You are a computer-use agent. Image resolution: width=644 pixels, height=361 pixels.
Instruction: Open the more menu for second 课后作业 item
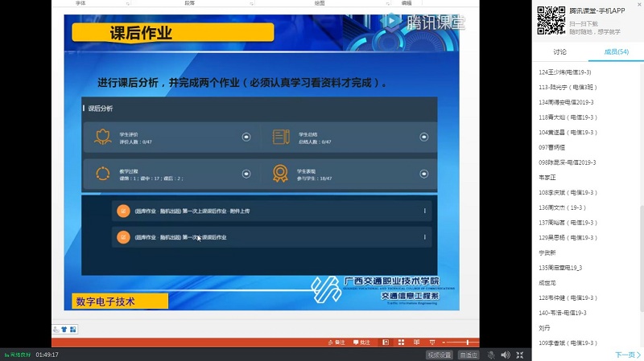click(x=425, y=237)
